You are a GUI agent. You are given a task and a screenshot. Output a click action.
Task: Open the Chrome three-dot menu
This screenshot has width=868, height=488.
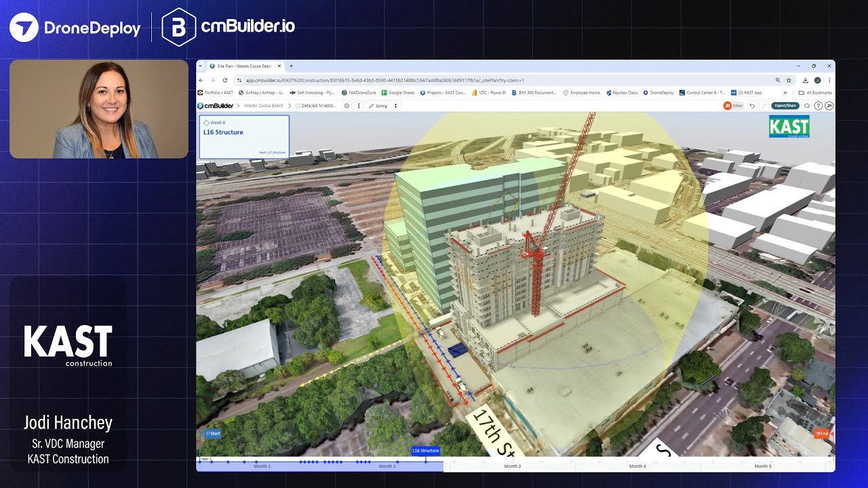tap(829, 80)
